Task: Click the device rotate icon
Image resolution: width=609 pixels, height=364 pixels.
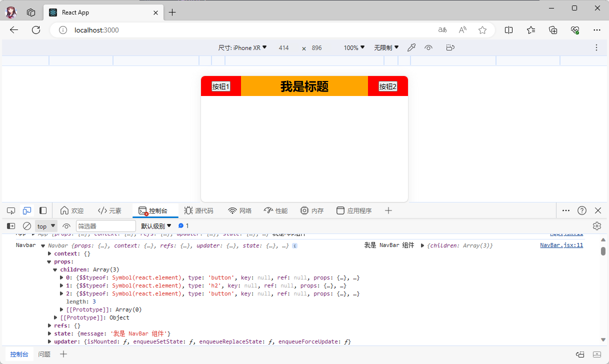Action: point(450,48)
